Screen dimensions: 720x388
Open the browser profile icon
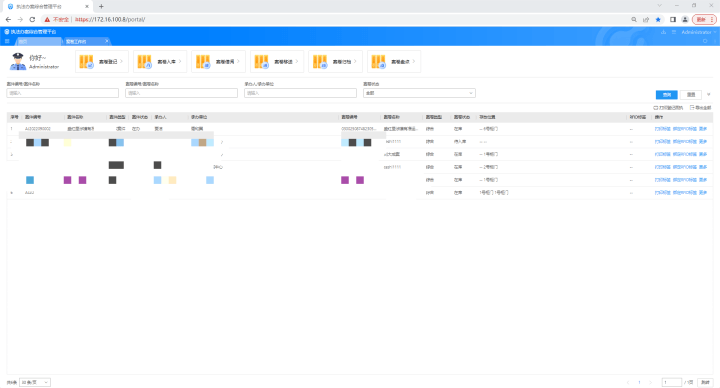point(685,19)
